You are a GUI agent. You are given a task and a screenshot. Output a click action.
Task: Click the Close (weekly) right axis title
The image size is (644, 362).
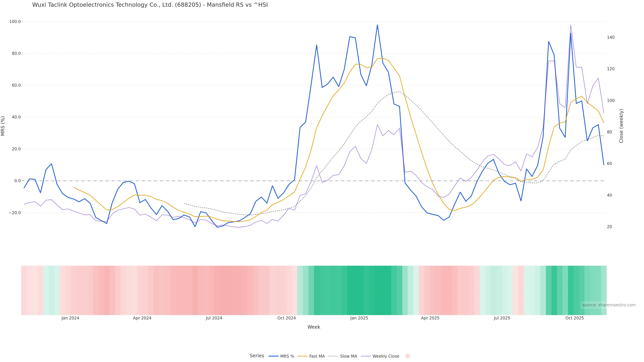(x=621, y=126)
